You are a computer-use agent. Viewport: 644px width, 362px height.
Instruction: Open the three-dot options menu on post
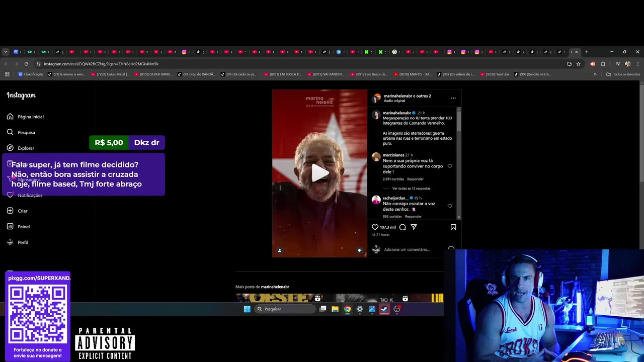coord(453,98)
